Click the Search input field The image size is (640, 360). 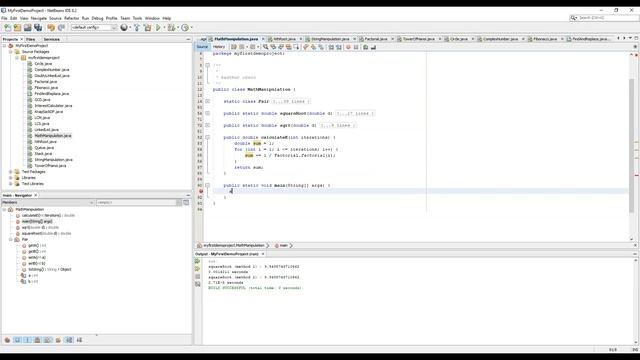(607, 18)
